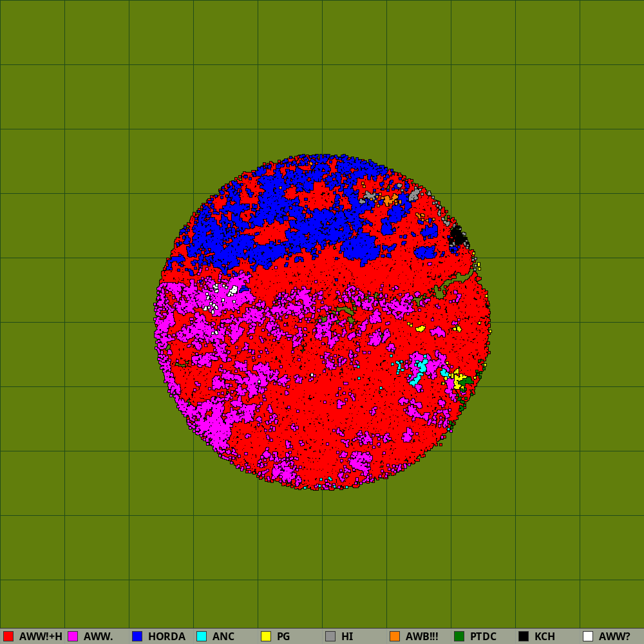Click the orange AWB!!! territory cluster
The image size is (644, 644).
(389, 200)
